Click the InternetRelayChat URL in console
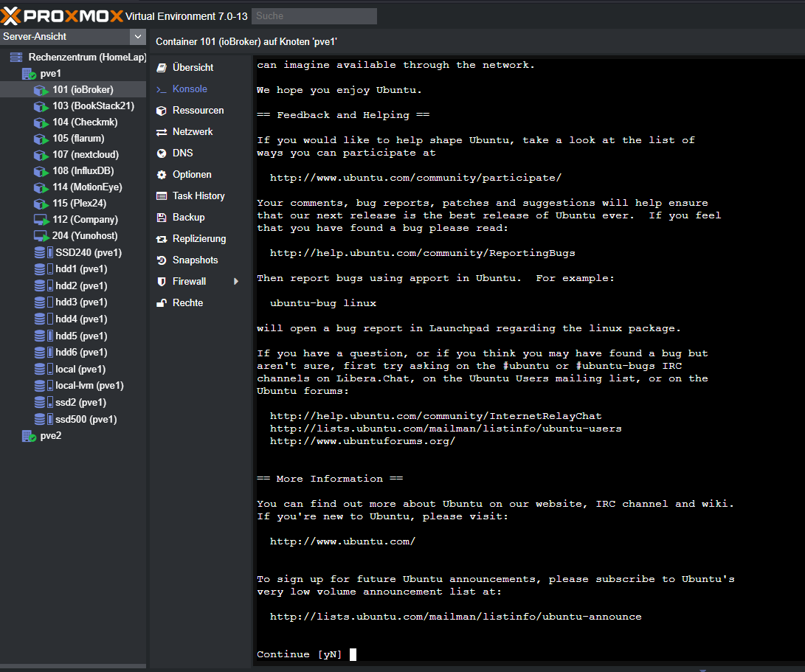Screen dimensions: 805x672 436,416
